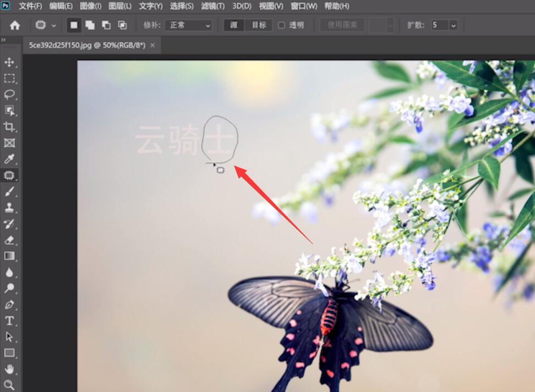This screenshot has height=392, width=535.
Task: Open the 图像(I) menu
Action: coord(90,6)
